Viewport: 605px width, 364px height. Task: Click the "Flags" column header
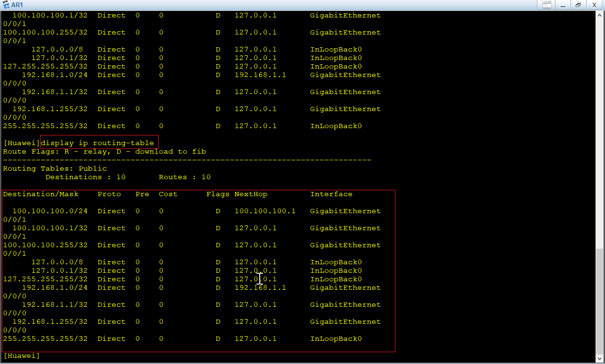pos(218,194)
